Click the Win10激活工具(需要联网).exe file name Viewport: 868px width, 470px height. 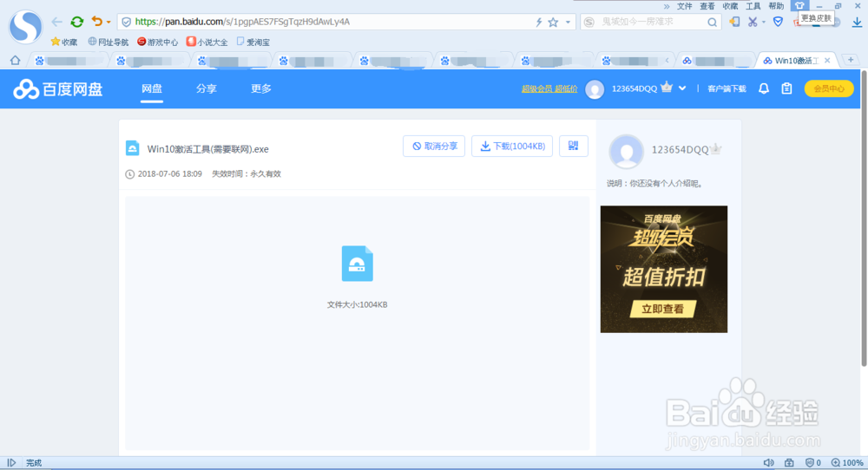click(207, 149)
